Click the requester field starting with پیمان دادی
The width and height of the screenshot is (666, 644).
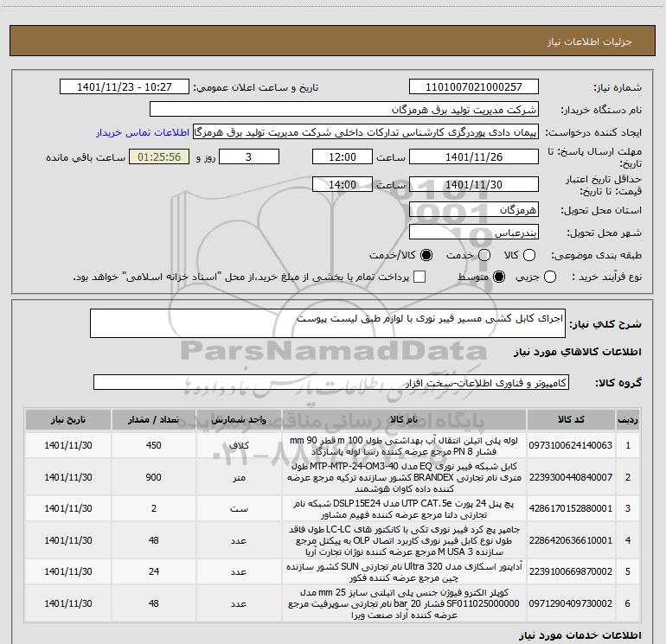366,132
